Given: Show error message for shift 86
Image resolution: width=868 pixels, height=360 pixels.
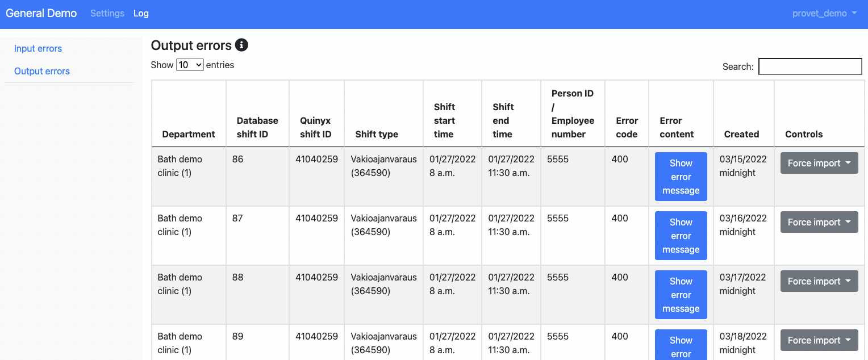Looking at the screenshot, I should coord(681,177).
